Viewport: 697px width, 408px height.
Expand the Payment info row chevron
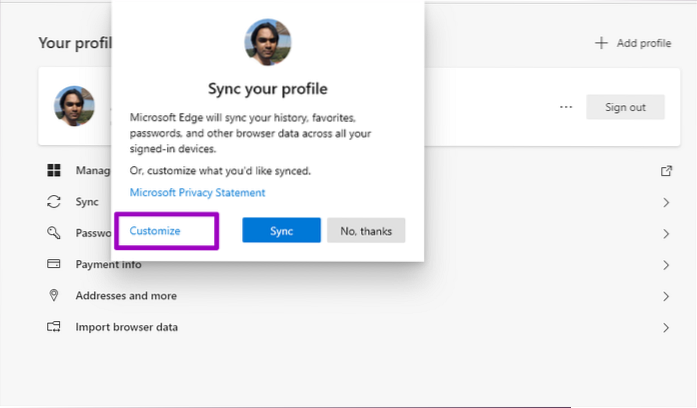(666, 265)
